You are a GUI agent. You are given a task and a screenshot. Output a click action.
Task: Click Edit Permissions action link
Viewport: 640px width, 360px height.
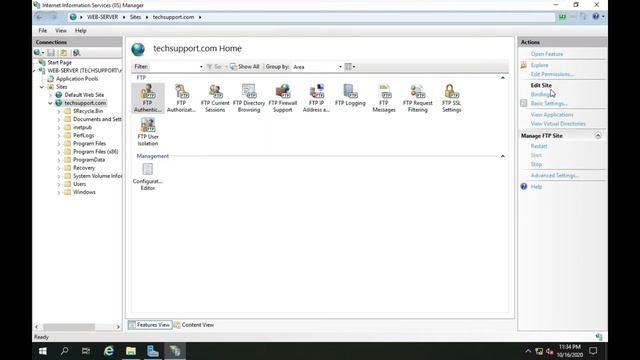pos(552,74)
